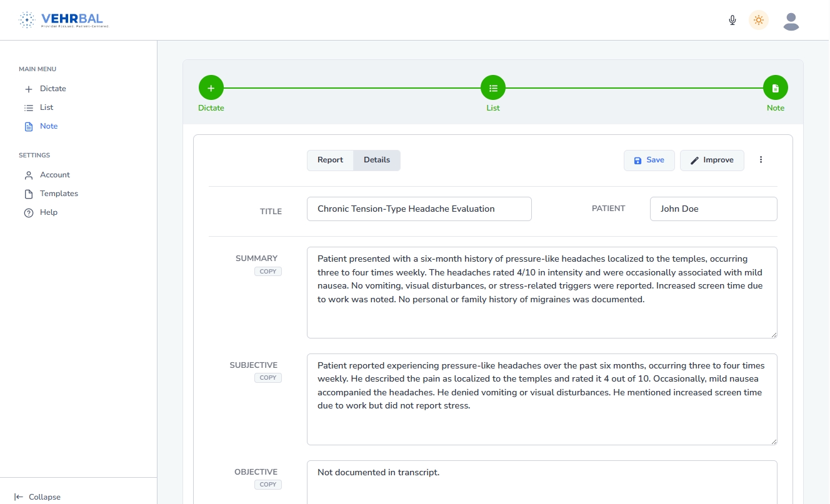Click the Improve button
The height and width of the screenshot is (504, 830).
coord(712,160)
